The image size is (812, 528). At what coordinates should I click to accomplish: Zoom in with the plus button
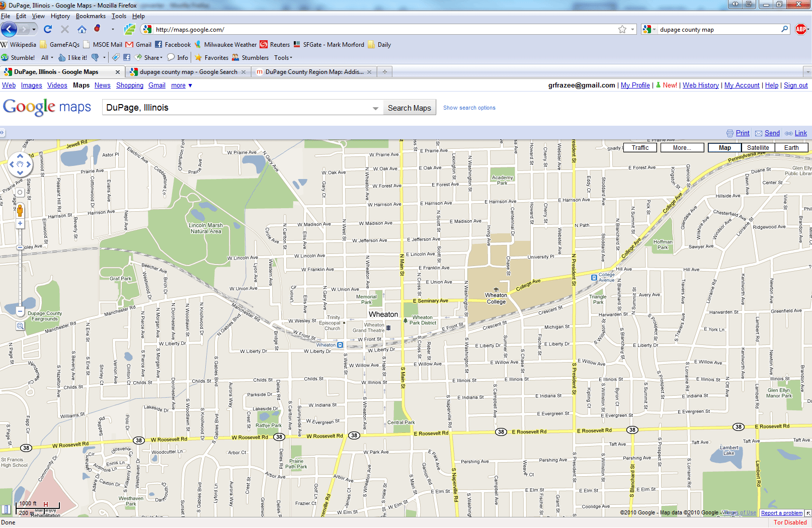20,224
